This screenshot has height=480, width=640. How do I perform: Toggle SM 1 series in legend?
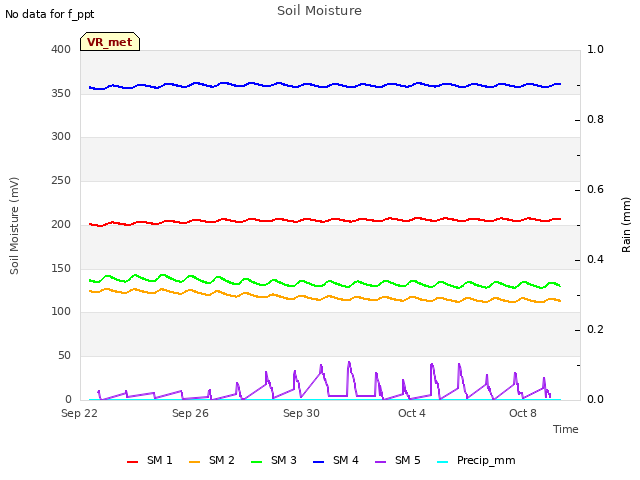click(x=150, y=460)
